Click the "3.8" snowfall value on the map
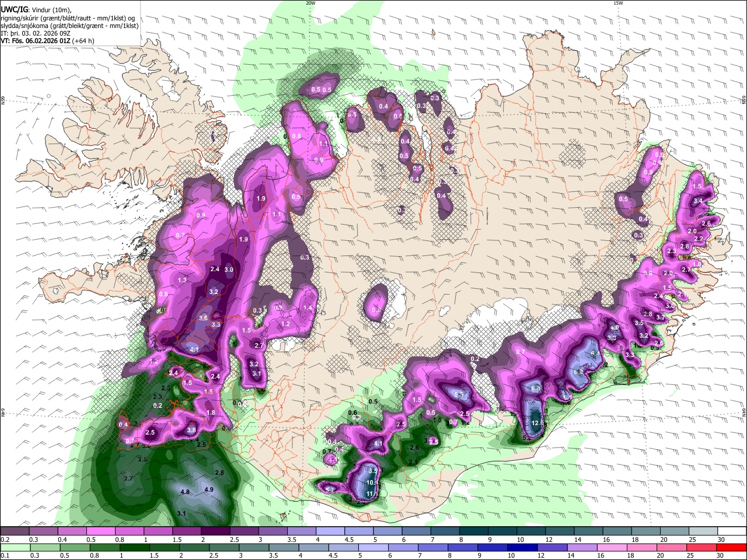 [x=191, y=430]
